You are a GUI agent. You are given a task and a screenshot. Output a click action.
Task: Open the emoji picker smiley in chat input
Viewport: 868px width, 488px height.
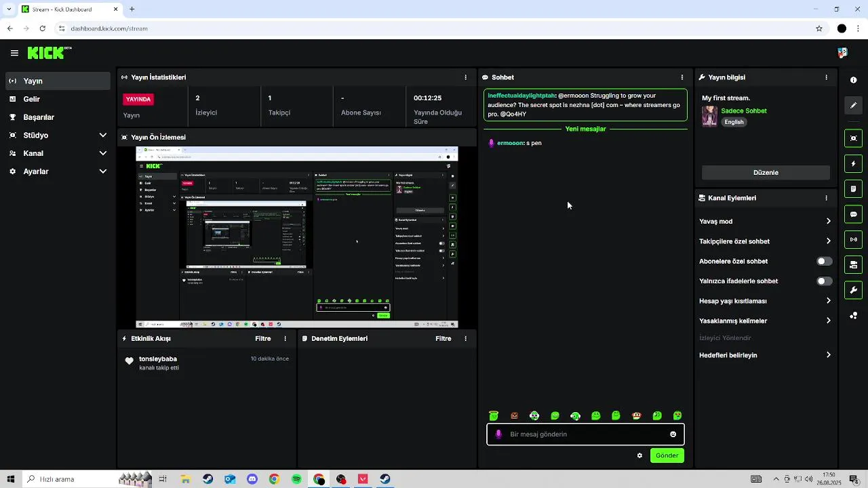673,434
